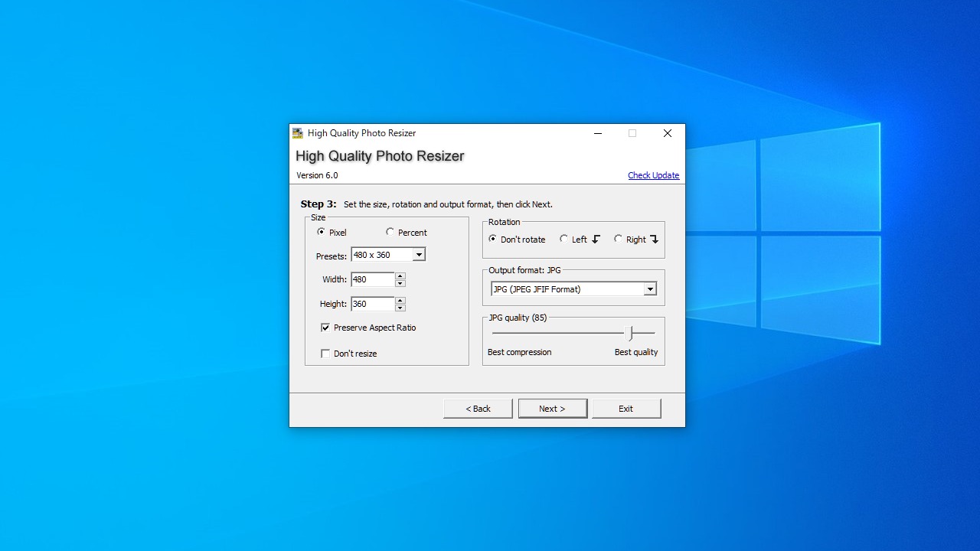Click the 'Step 3:' heading text
This screenshot has width=980, height=551.
pyautogui.click(x=318, y=204)
